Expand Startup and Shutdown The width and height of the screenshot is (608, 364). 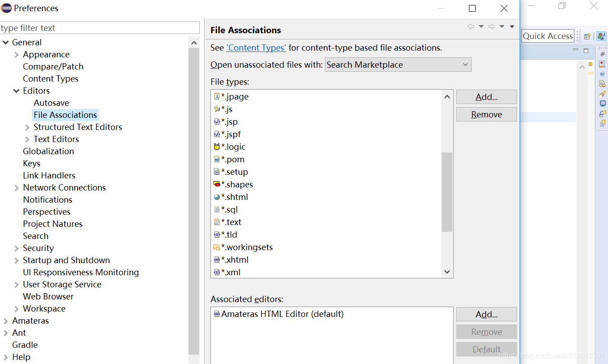coord(17,260)
